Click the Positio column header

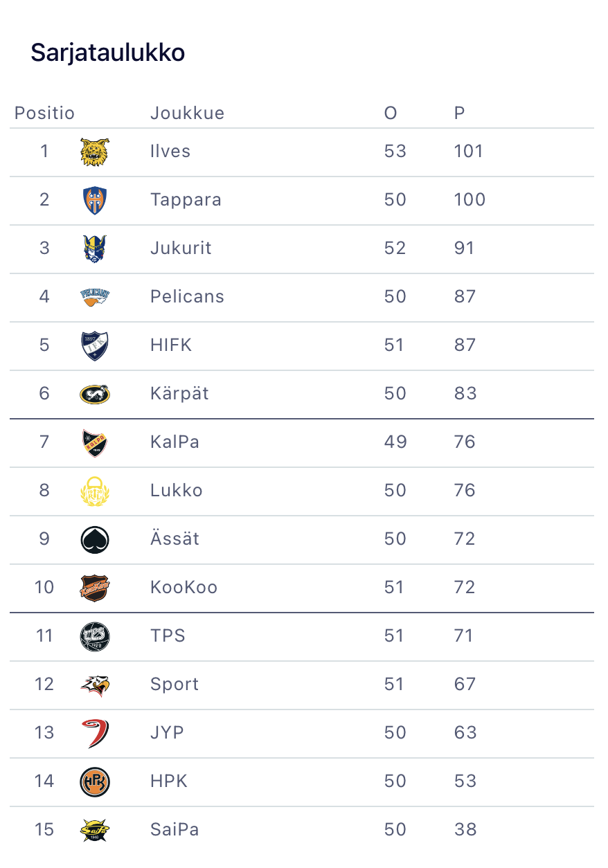click(44, 113)
